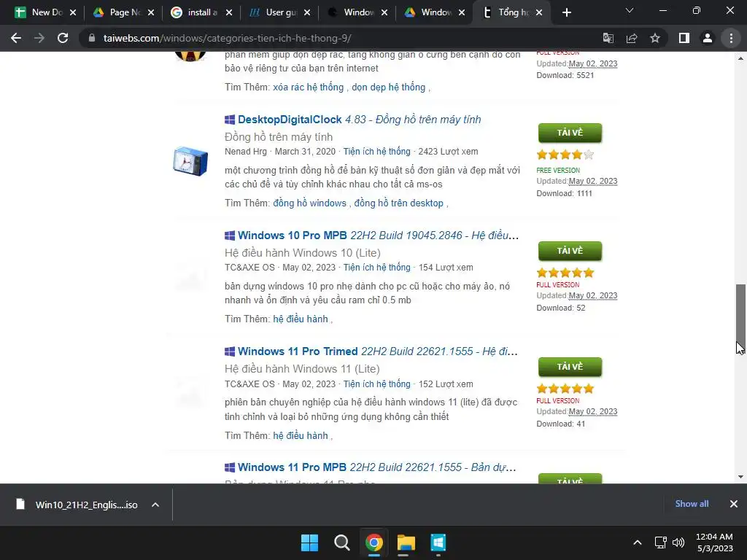747x560 pixels.
Task: Click the five-star rating for Windows 11 Pro Trimed
Action: 565,389
